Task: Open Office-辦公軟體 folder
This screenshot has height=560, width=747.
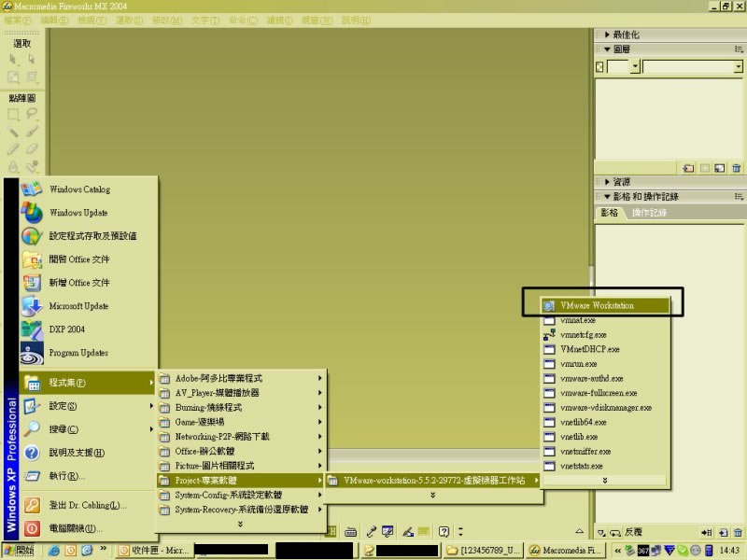Action: click(x=241, y=452)
